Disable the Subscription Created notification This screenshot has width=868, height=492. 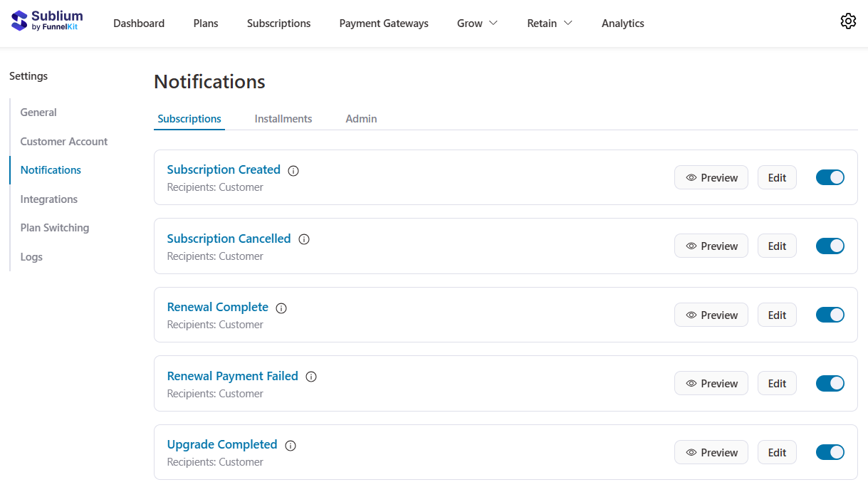click(x=830, y=177)
